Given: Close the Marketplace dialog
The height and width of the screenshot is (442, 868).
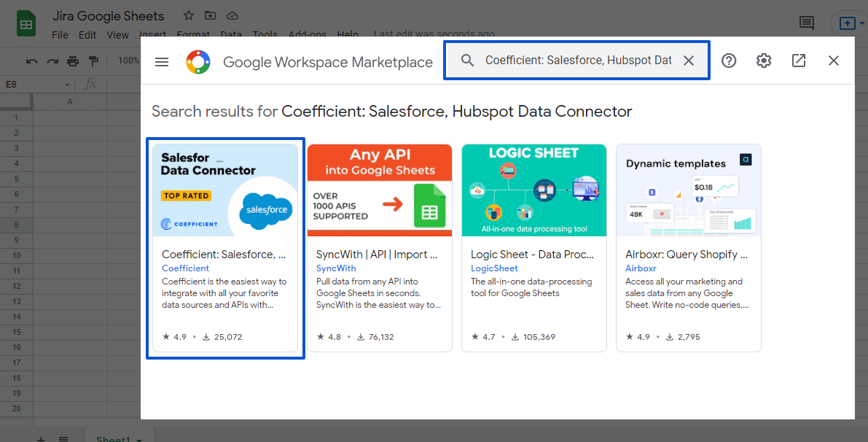Looking at the screenshot, I should pos(834,61).
